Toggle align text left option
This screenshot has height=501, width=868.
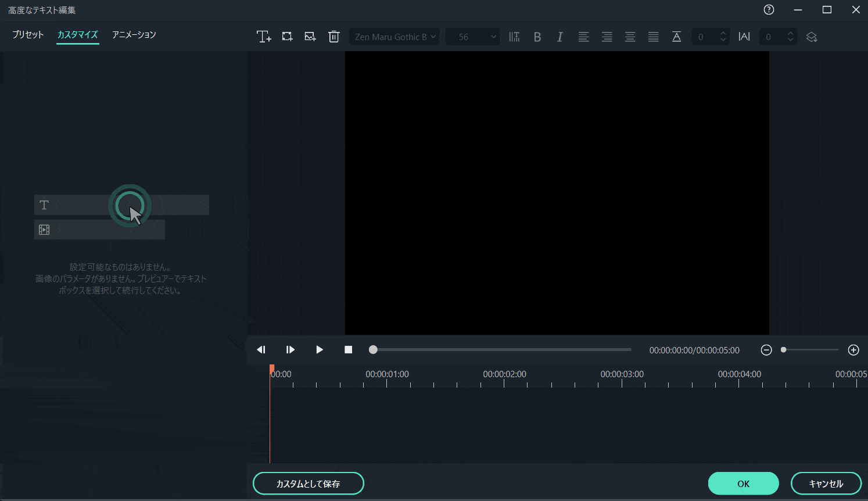click(x=583, y=37)
